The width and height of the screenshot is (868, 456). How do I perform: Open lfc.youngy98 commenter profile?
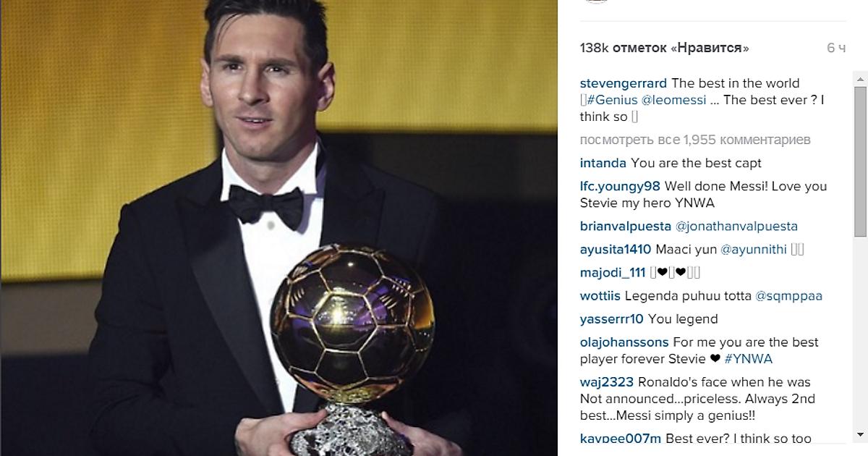[621, 186]
